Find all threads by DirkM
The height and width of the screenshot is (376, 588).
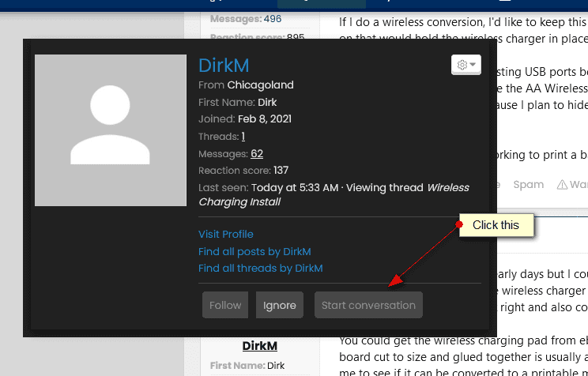pos(261,269)
